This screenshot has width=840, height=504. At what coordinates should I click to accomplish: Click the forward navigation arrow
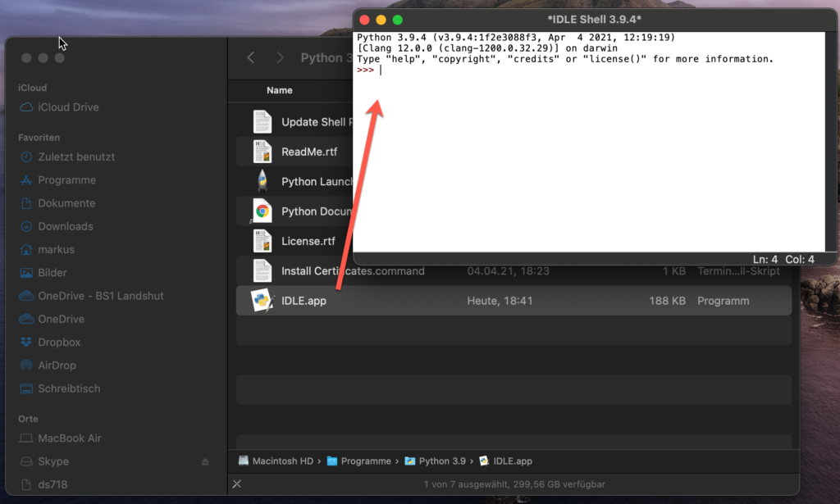click(x=280, y=57)
